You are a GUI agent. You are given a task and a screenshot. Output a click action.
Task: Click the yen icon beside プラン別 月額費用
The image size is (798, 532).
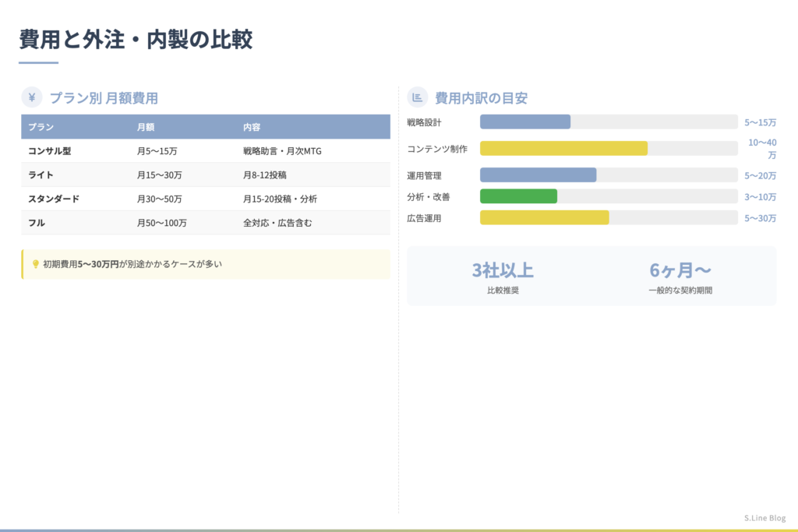[31, 97]
